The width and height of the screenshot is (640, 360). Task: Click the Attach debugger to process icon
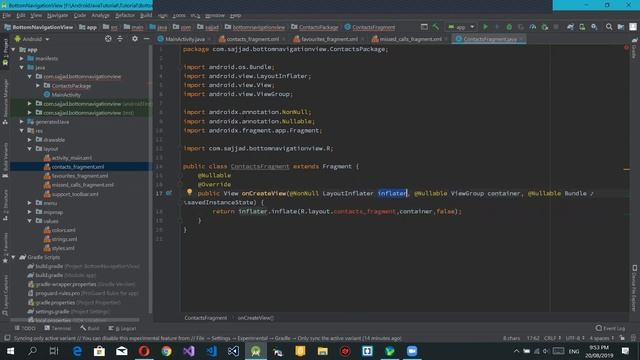(x=544, y=27)
